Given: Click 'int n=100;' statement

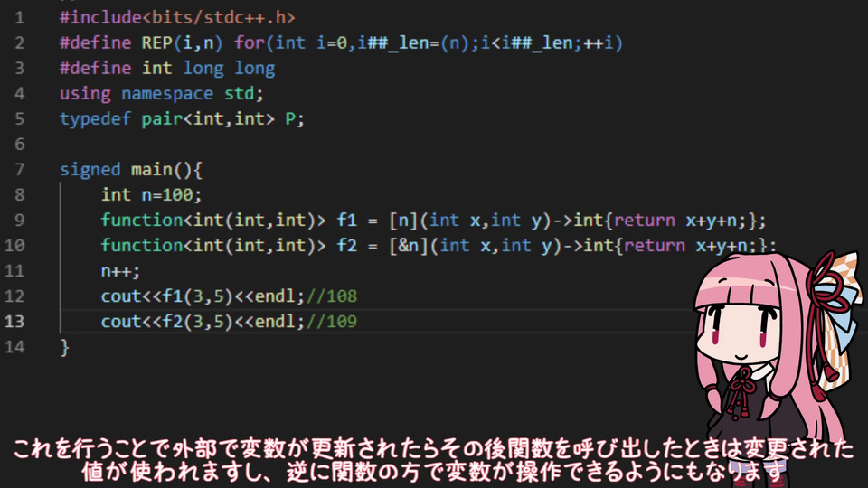Looking at the screenshot, I should 151,195.
